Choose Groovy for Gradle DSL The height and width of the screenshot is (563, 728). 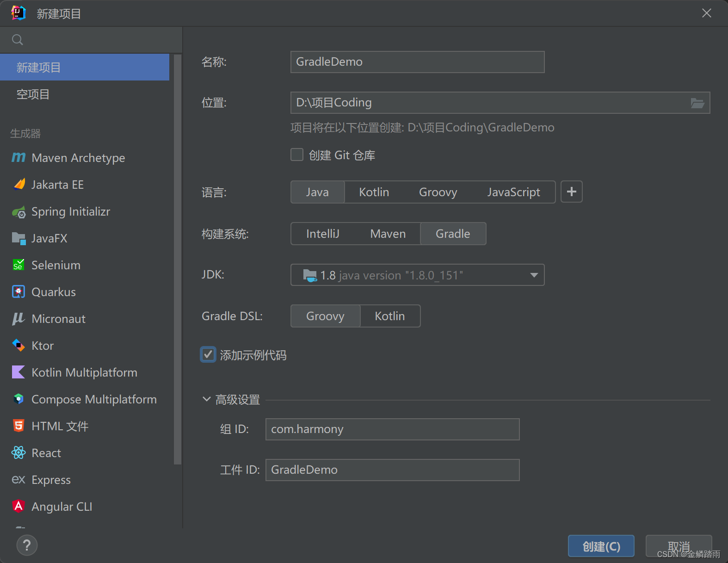(325, 316)
